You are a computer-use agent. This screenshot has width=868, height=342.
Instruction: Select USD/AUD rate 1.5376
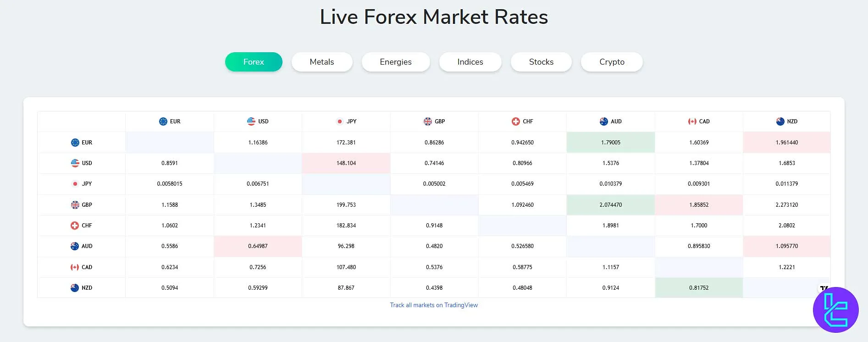click(x=611, y=163)
